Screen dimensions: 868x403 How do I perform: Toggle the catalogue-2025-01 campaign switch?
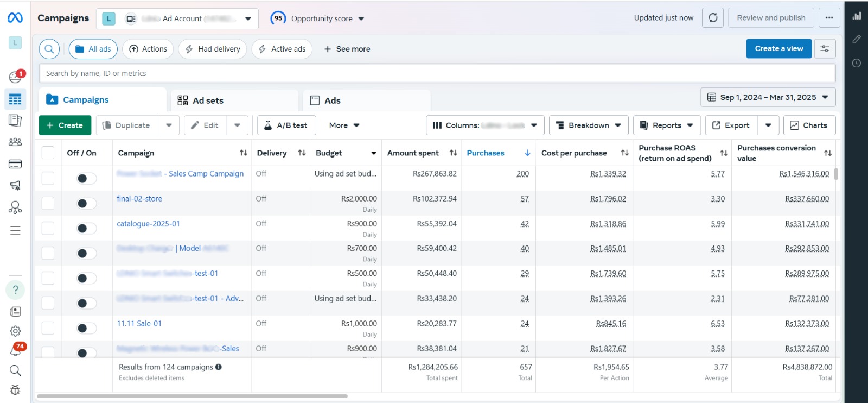coord(86,229)
